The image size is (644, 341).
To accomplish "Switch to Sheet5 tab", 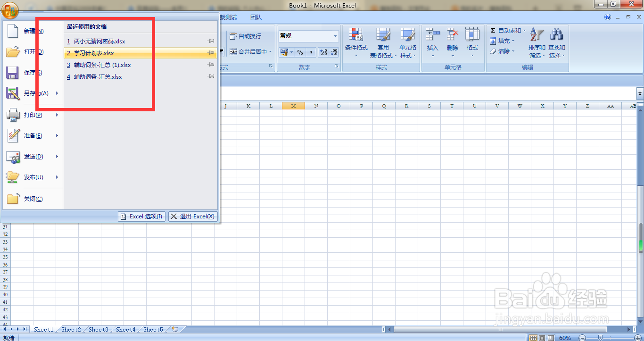I will pyautogui.click(x=153, y=330).
